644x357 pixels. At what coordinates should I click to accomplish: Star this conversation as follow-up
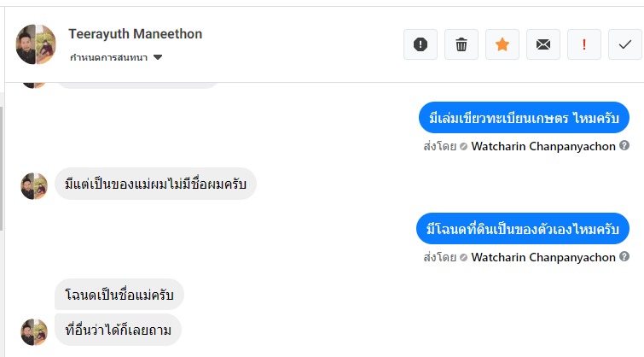(x=502, y=45)
